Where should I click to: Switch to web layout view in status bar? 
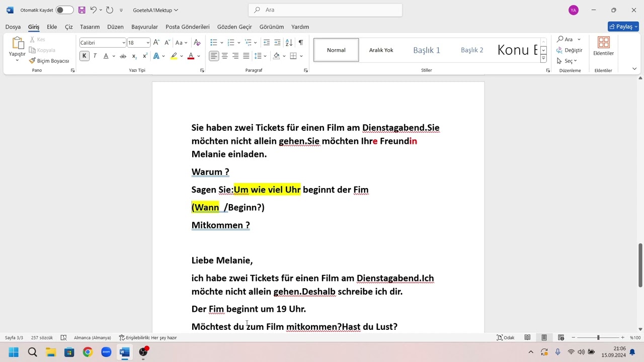click(x=561, y=338)
